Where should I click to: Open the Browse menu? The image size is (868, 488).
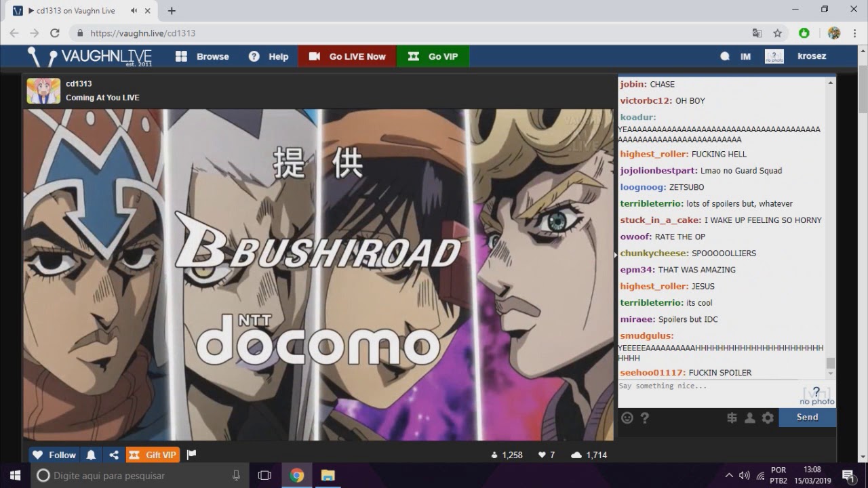pos(202,57)
